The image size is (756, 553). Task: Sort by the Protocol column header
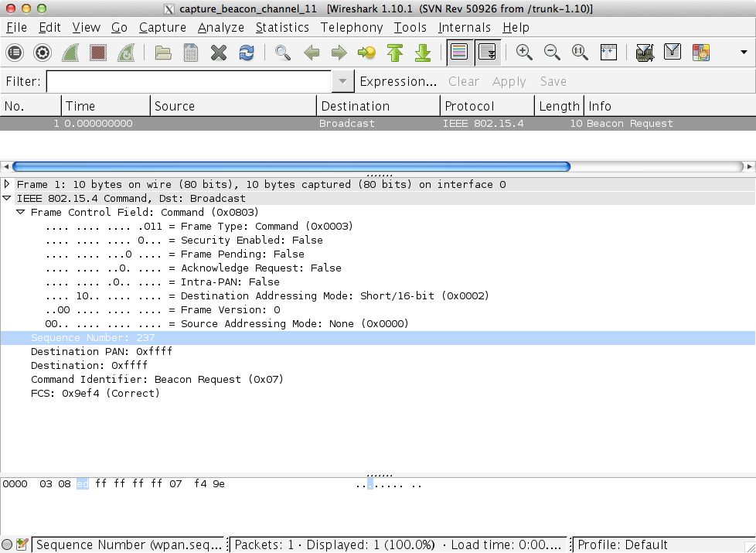[x=488, y=106]
